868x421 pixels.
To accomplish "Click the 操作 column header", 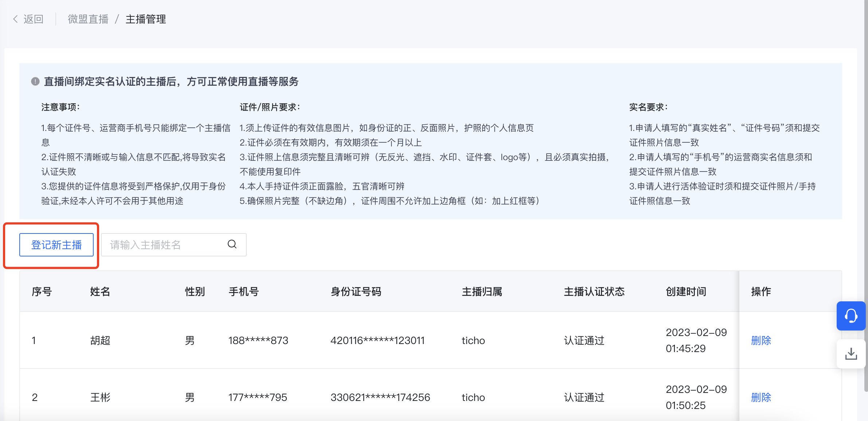I will [x=761, y=291].
